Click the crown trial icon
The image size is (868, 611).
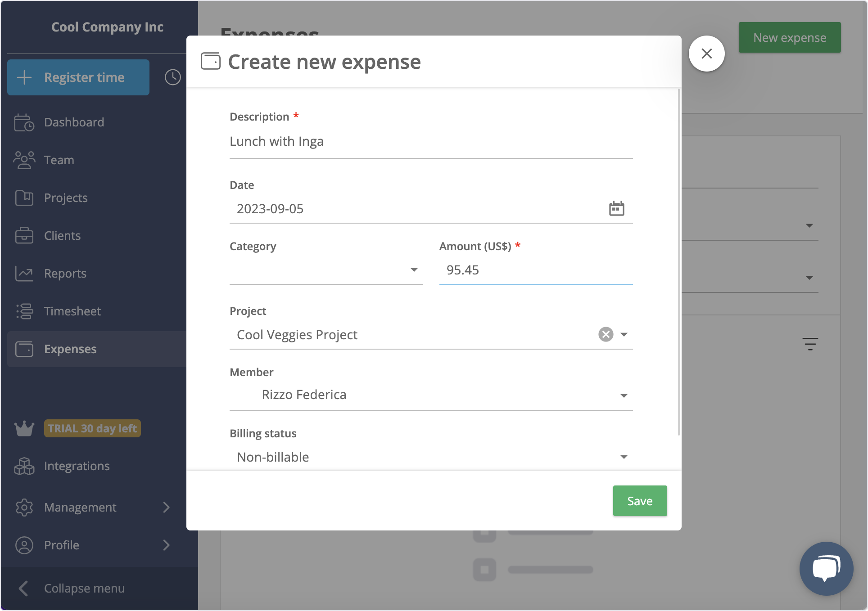(x=24, y=428)
